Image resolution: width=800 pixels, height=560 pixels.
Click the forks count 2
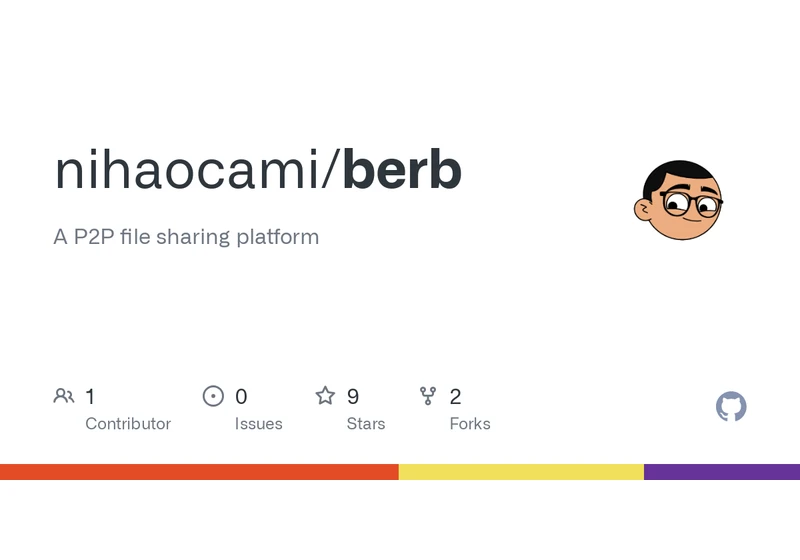click(456, 397)
